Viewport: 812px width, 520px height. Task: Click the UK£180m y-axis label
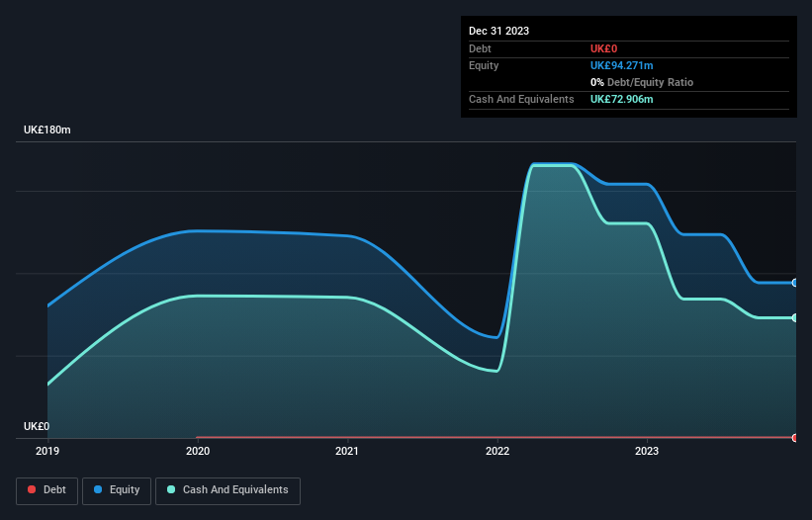pos(47,130)
